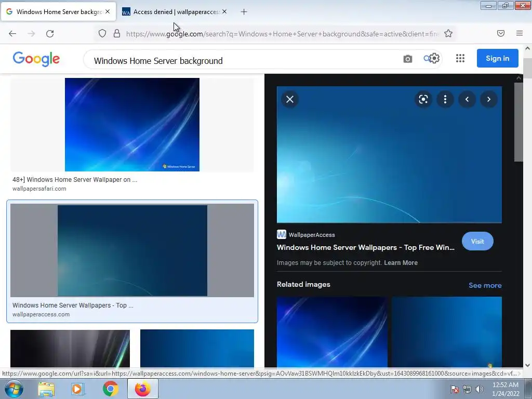Screen dimensions: 532x399
Task: Open Action Center flag in tray
Action: [x=455, y=389]
